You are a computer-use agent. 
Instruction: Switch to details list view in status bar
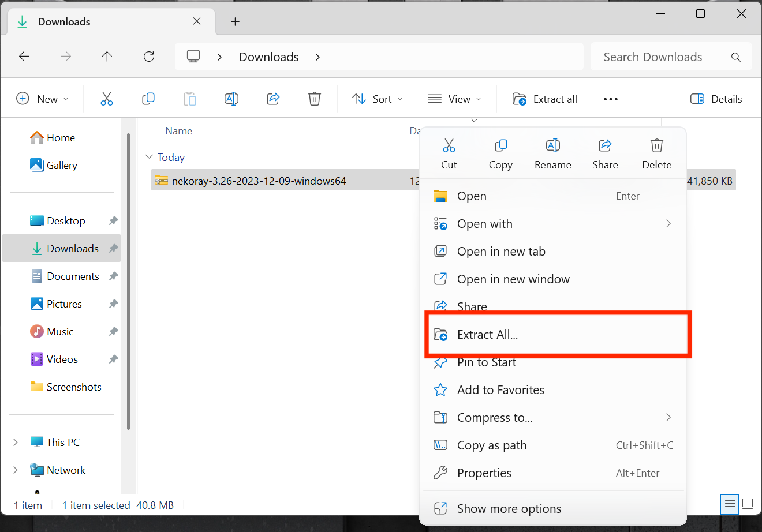point(730,504)
